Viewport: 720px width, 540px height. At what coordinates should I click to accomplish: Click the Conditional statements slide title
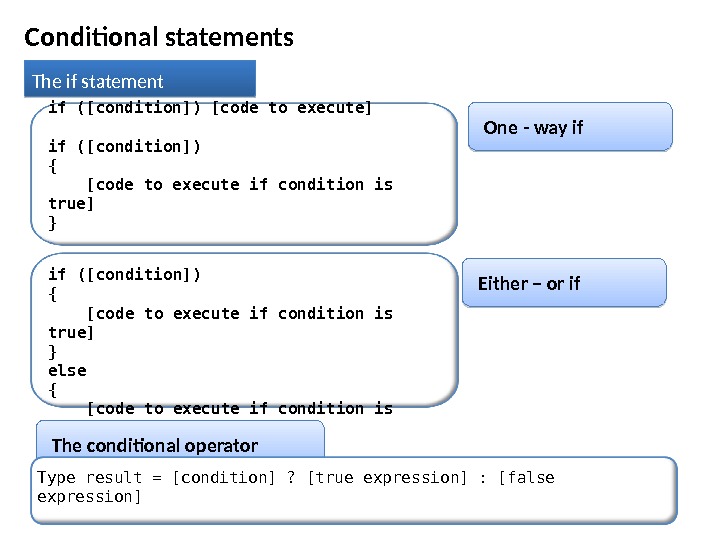click(159, 38)
